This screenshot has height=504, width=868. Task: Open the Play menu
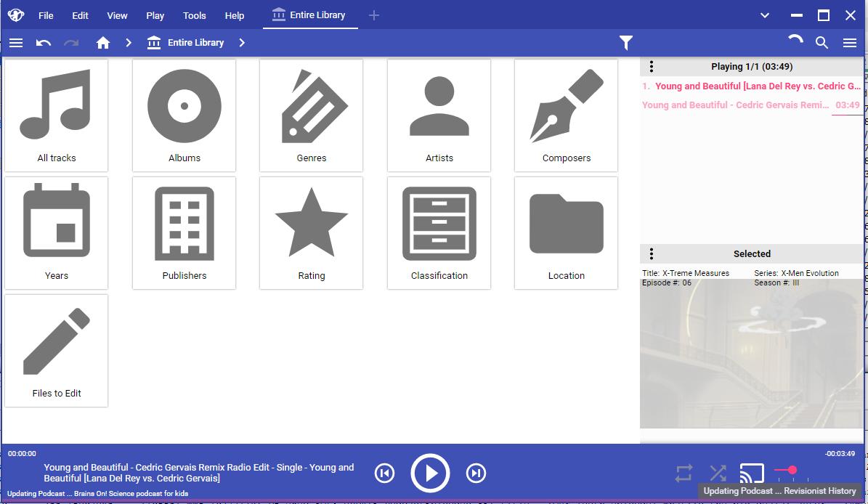[155, 15]
